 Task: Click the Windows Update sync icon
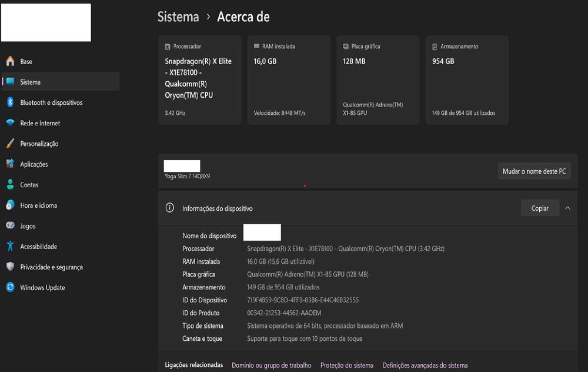[x=10, y=287]
